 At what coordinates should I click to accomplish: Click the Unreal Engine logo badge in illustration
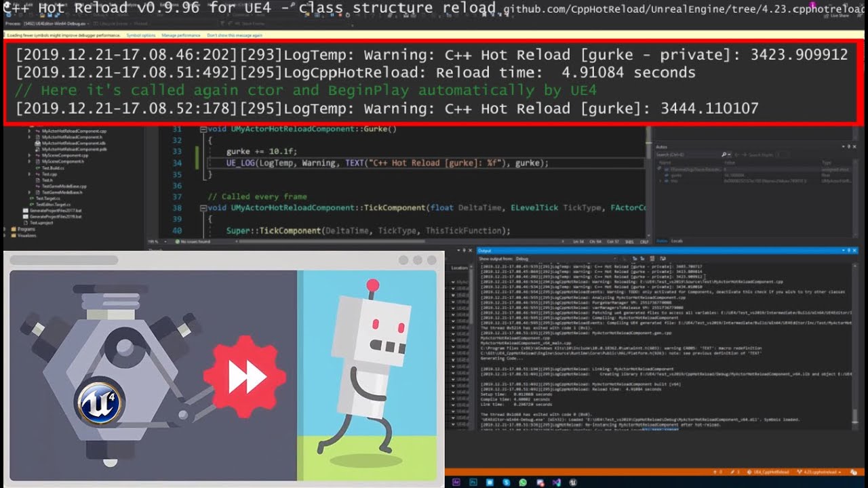(100, 403)
